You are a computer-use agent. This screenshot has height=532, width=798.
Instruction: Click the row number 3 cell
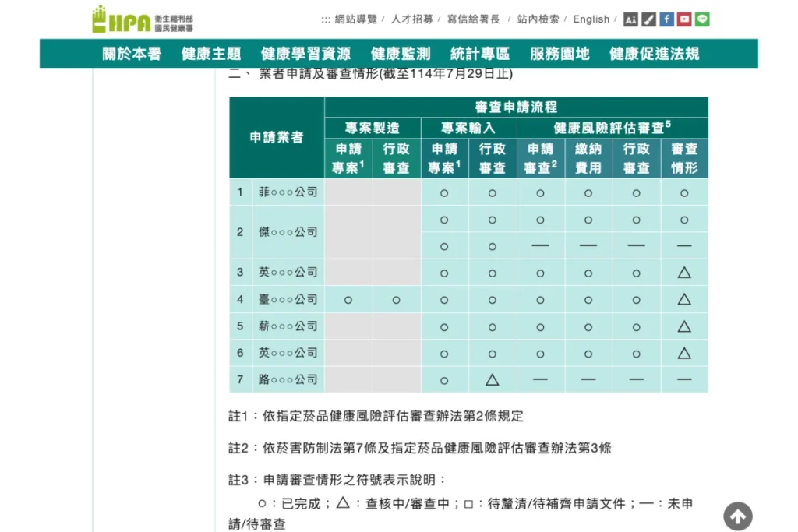tap(240, 272)
